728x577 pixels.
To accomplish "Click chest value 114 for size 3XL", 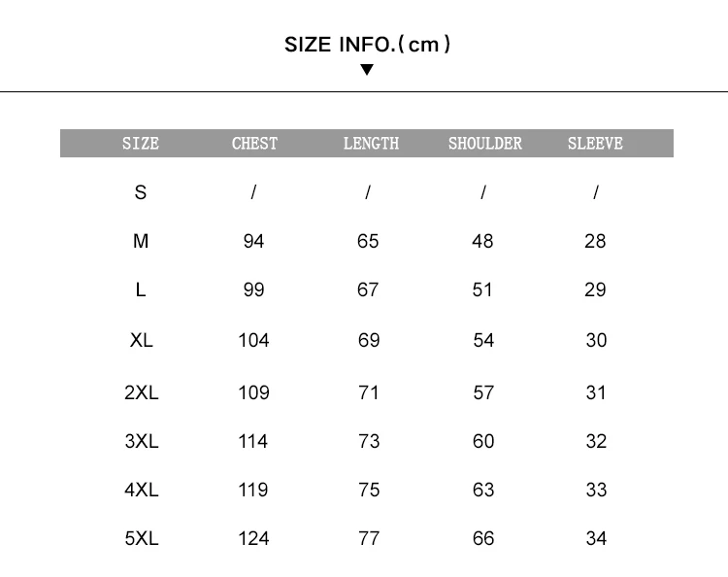I will click(253, 441).
